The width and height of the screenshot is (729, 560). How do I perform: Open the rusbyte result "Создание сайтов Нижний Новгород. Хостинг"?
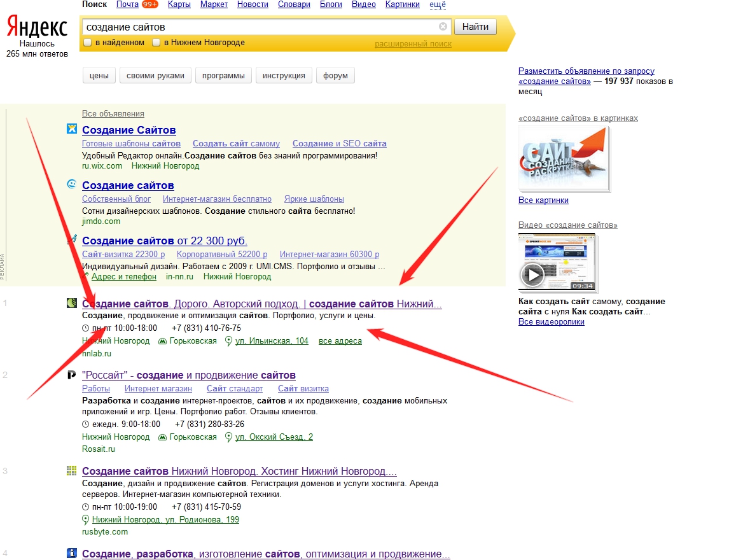coord(239,471)
